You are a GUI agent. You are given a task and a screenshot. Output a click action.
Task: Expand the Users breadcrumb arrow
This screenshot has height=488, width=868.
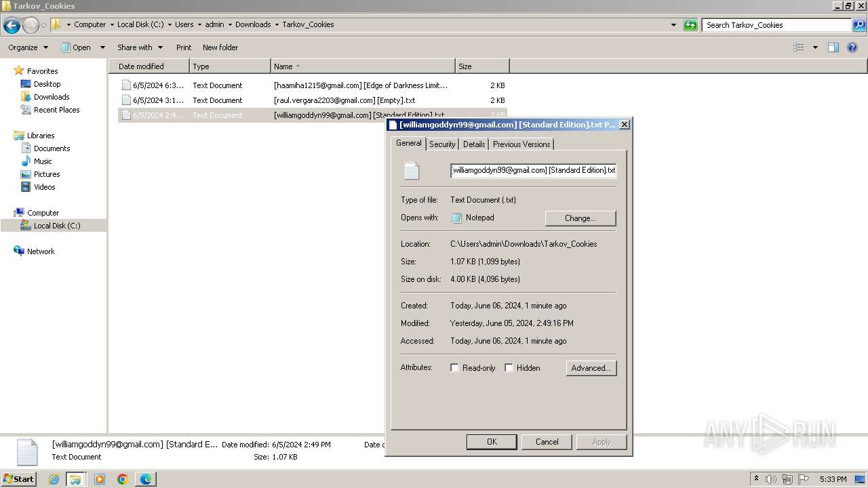(199, 24)
